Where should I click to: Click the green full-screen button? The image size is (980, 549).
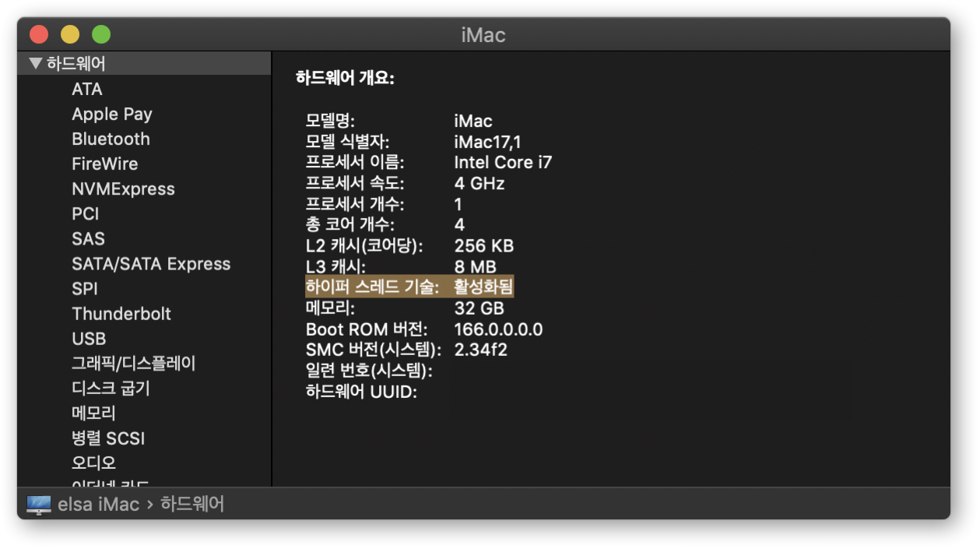click(x=101, y=34)
